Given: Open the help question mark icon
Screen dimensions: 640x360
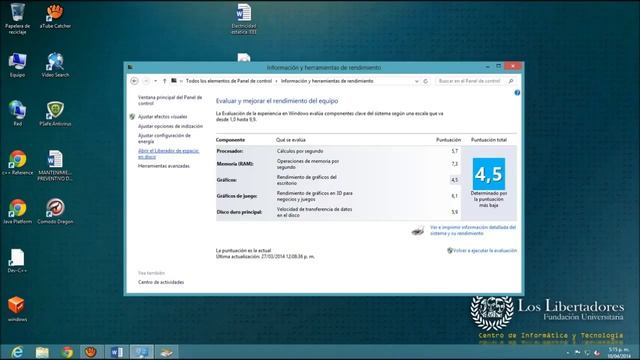Looking at the screenshot, I should click(x=517, y=93).
